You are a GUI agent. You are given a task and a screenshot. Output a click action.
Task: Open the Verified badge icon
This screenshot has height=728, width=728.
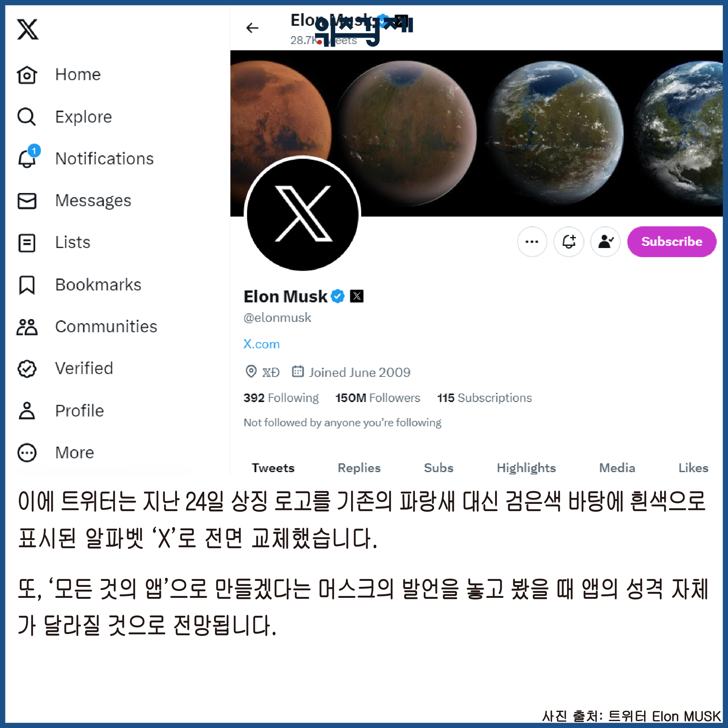27,368
